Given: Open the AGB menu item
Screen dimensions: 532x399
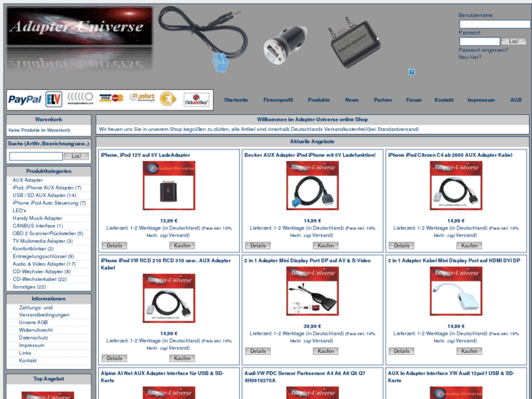Looking at the screenshot, I should click(516, 100).
